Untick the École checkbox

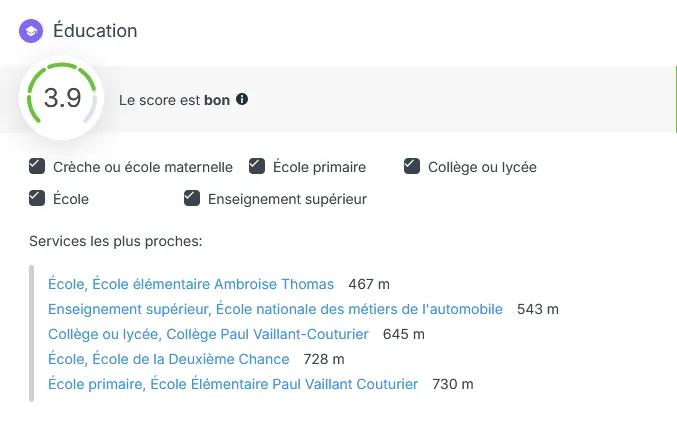click(37, 198)
